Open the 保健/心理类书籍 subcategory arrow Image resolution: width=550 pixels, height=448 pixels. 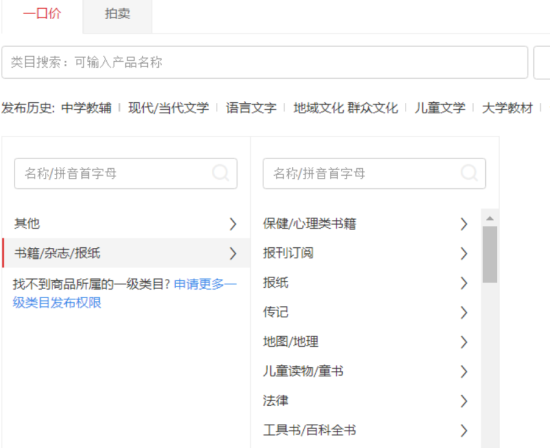coord(464,224)
